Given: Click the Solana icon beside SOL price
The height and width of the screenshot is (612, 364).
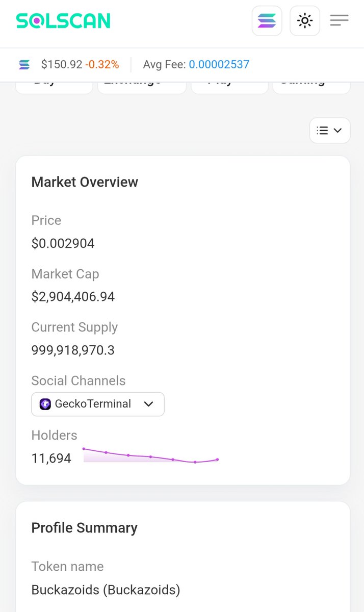Looking at the screenshot, I should pyautogui.click(x=24, y=65).
